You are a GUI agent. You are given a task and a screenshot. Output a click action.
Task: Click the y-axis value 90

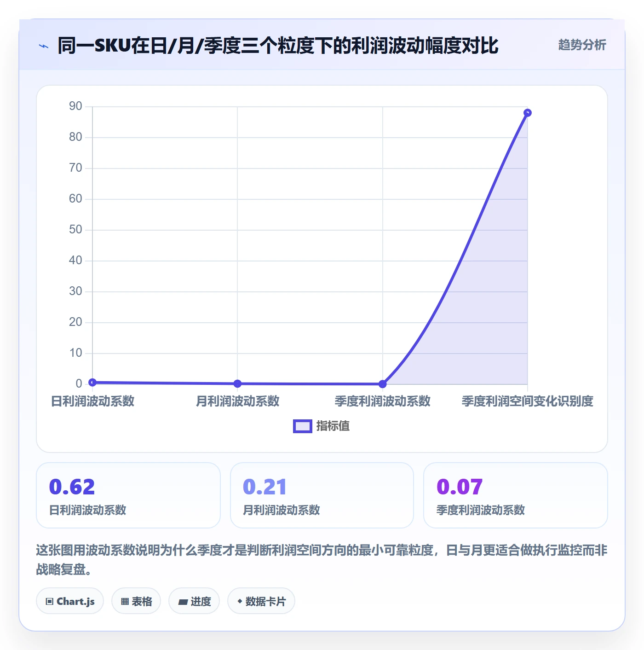coord(75,106)
